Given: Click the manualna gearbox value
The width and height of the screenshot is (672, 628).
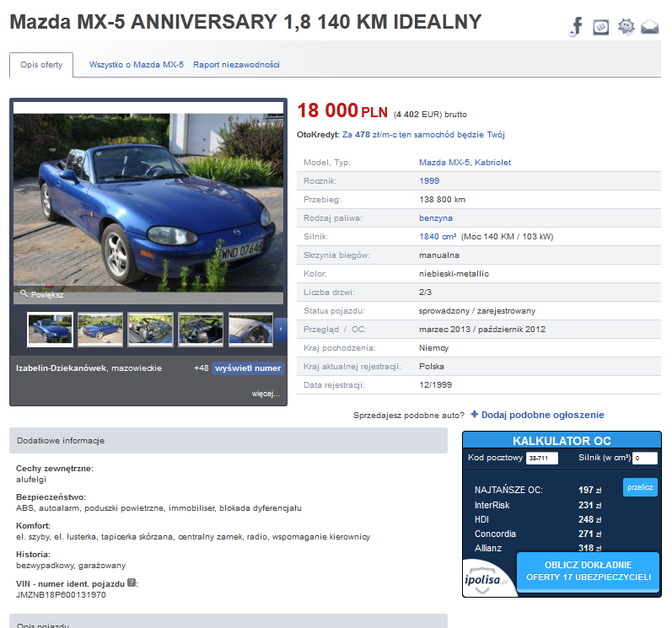Looking at the screenshot, I should (x=438, y=255).
